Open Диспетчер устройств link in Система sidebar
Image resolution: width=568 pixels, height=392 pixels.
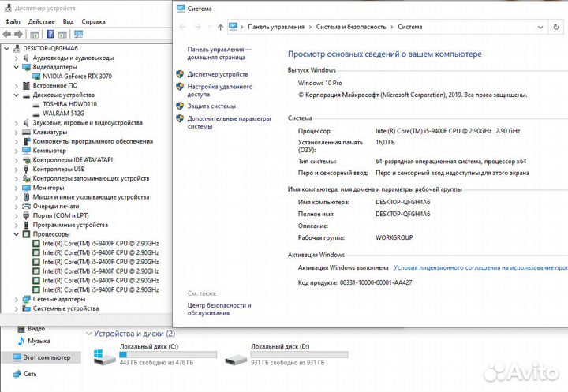coord(218,74)
